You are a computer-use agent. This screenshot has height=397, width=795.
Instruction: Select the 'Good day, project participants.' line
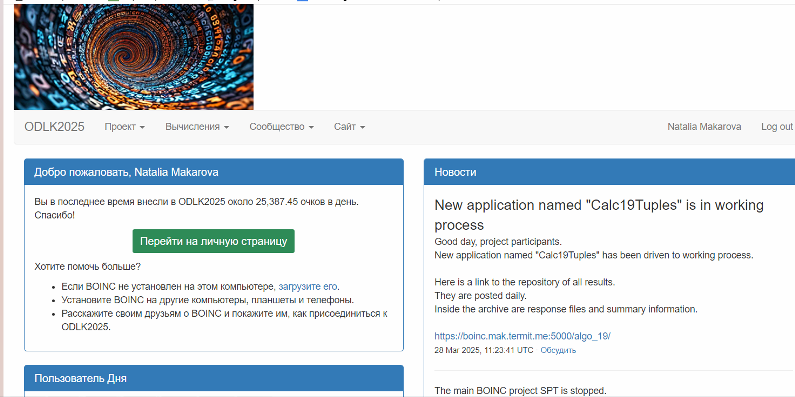pos(498,241)
